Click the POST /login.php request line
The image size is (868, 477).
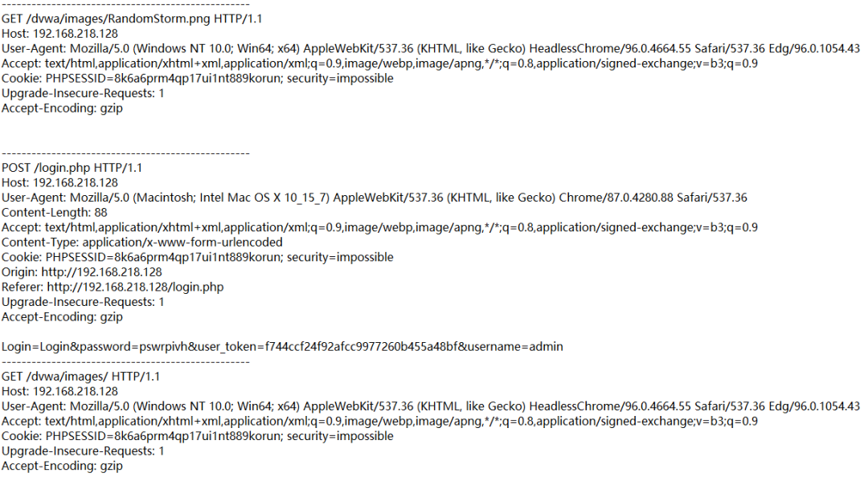[72, 168]
